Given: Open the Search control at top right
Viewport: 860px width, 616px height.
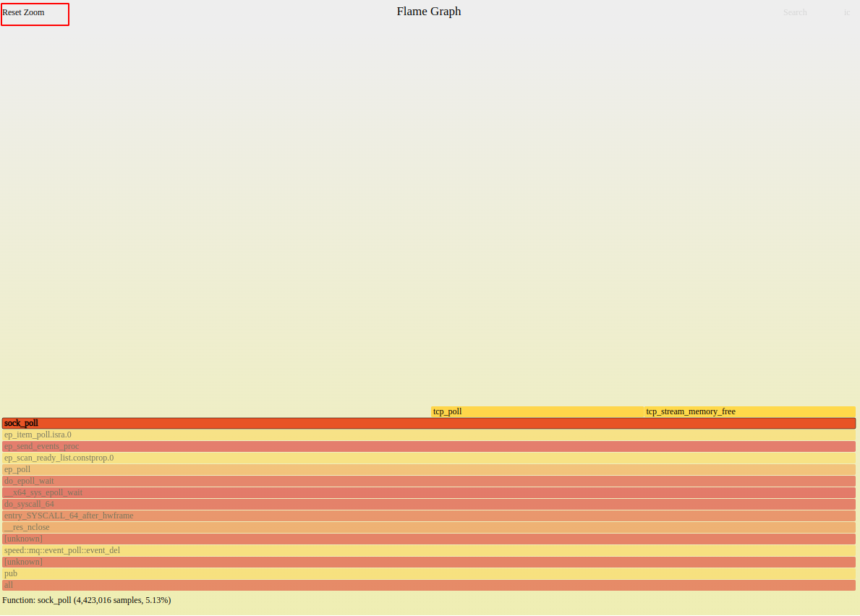Looking at the screenshot, I should pyautogui.click(x=794, y=13).
